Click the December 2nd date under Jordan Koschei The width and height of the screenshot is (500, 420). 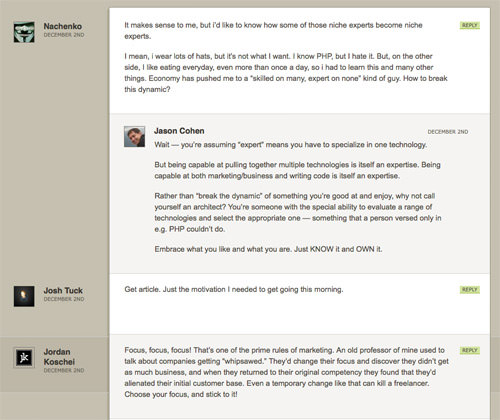tap(64, 370)
